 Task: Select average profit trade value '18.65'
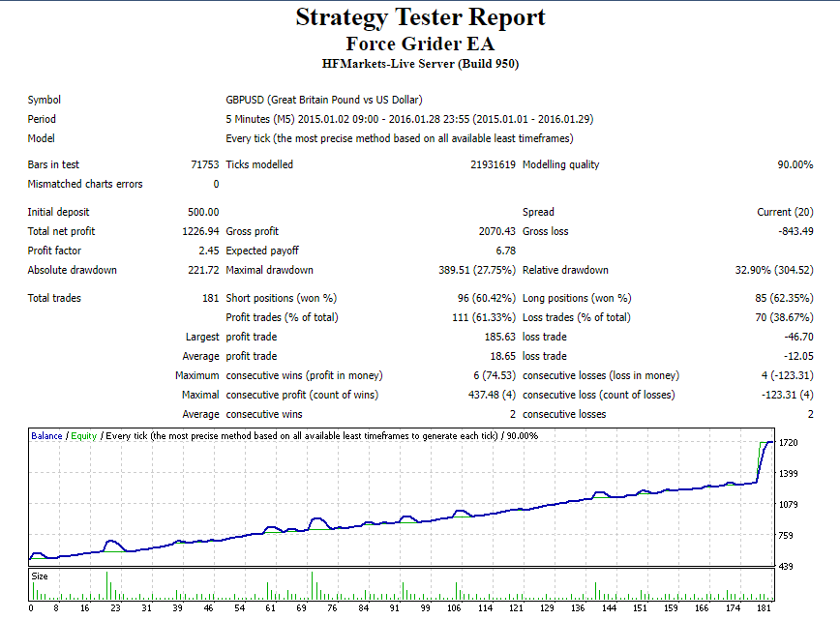502,357
